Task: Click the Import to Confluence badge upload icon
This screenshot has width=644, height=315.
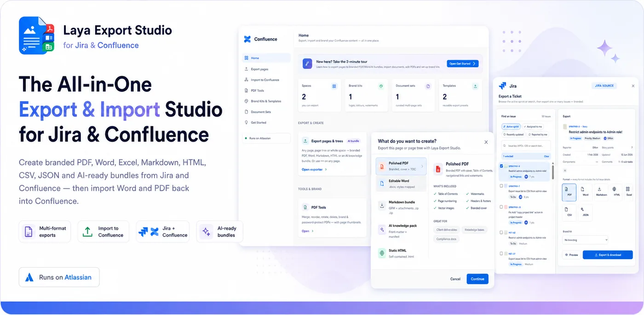Action: (x=87, y=231)
